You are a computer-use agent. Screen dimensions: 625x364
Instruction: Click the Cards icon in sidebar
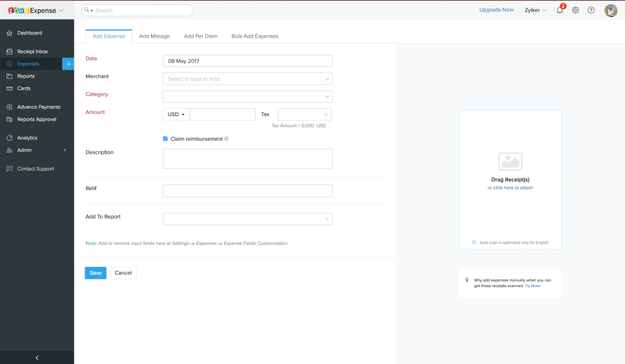tap(10, 89)
